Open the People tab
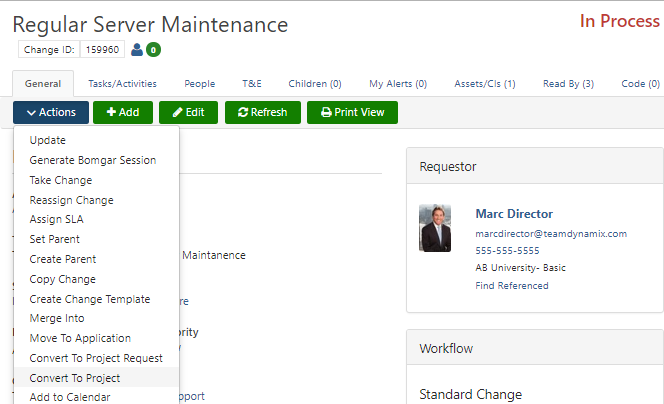 [x=199, y=84]
